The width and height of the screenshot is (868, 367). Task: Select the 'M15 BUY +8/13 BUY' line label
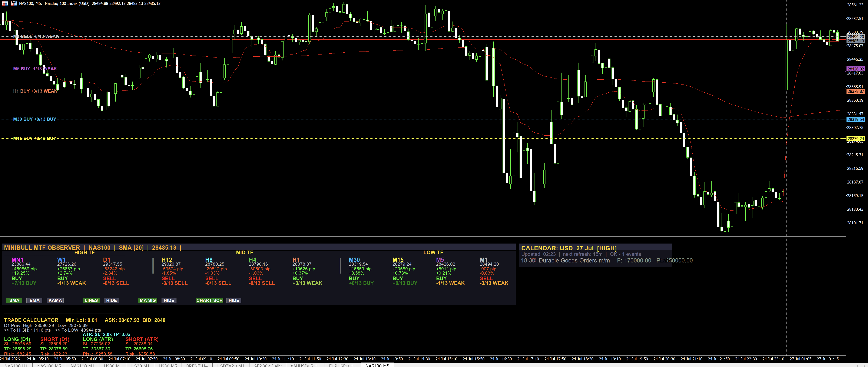[x=35, y=138]
